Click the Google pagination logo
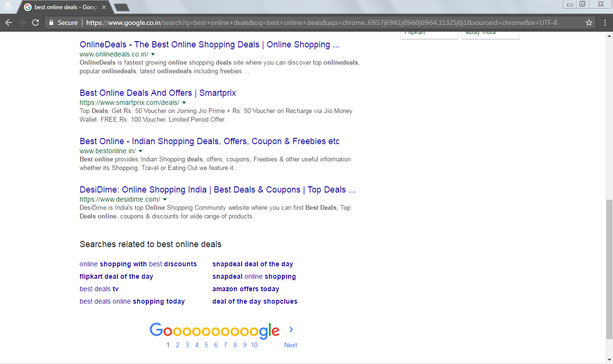613x364 pixels. 214,330
